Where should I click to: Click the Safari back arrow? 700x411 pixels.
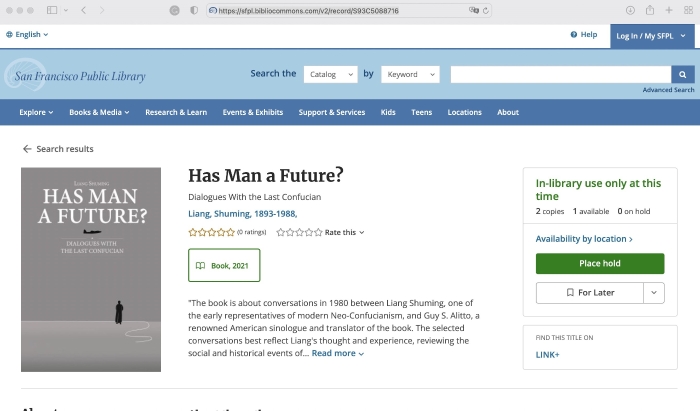[x=84, y=10]
